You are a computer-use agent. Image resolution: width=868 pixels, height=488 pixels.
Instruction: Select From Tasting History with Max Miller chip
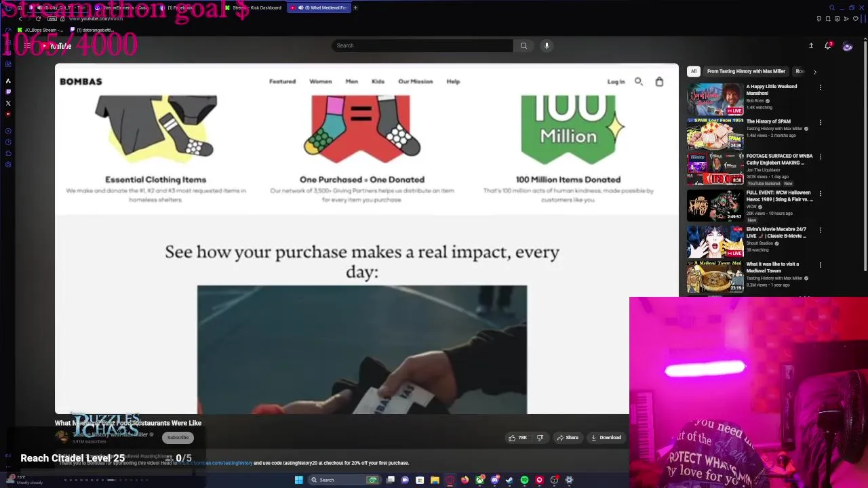746,71
